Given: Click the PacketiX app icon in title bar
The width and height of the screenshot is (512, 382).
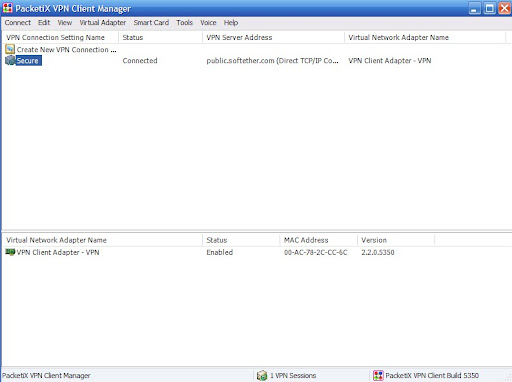Looking at the screenshot, I should tap(8, 8).
